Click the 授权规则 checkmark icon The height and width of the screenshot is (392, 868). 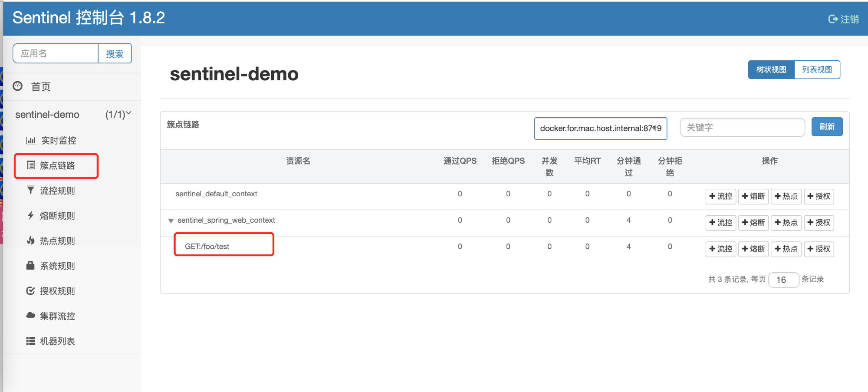[x=31, y=290]
